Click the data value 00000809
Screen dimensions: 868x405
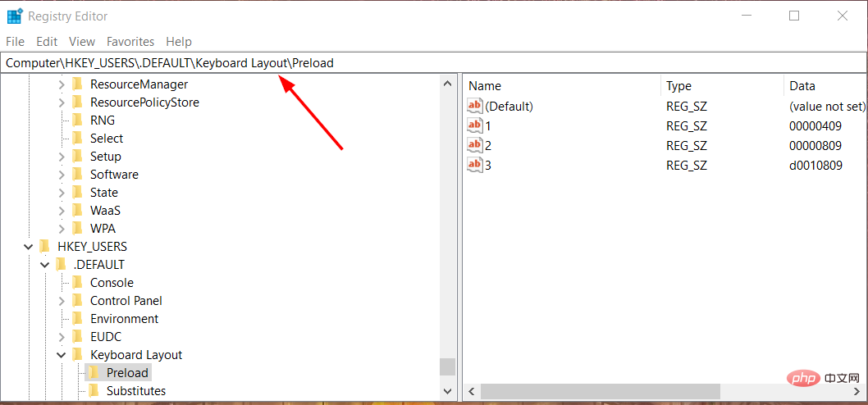coord(815,145)
